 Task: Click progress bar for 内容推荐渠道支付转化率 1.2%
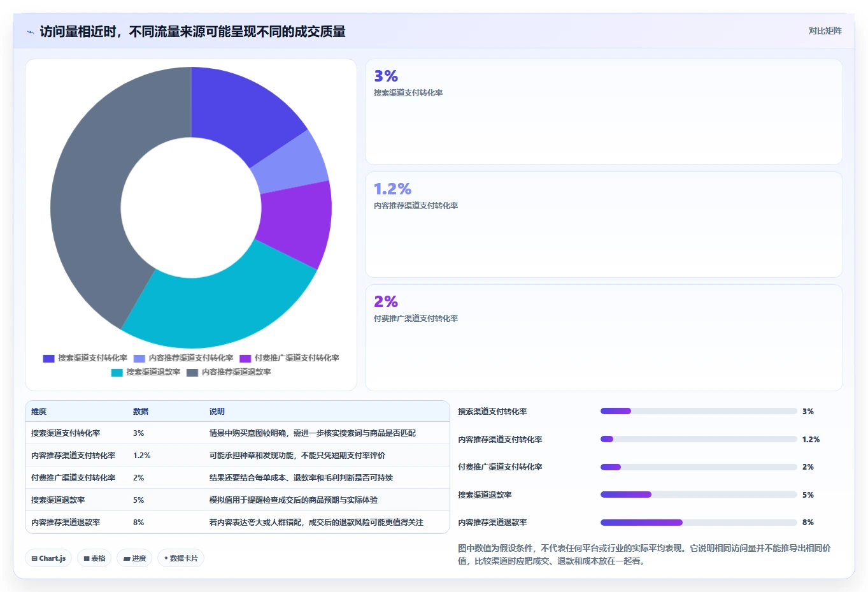coord(699,439)
